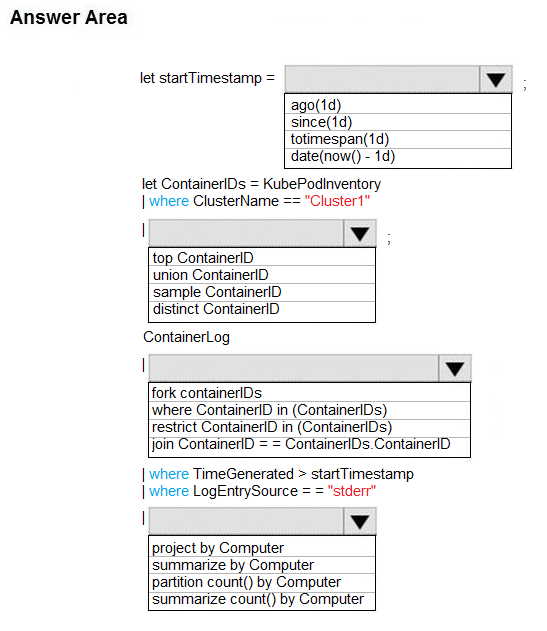Pick the totimespan(1d) option
Screen dimensions: 547x631
click(x=398, y=139)
